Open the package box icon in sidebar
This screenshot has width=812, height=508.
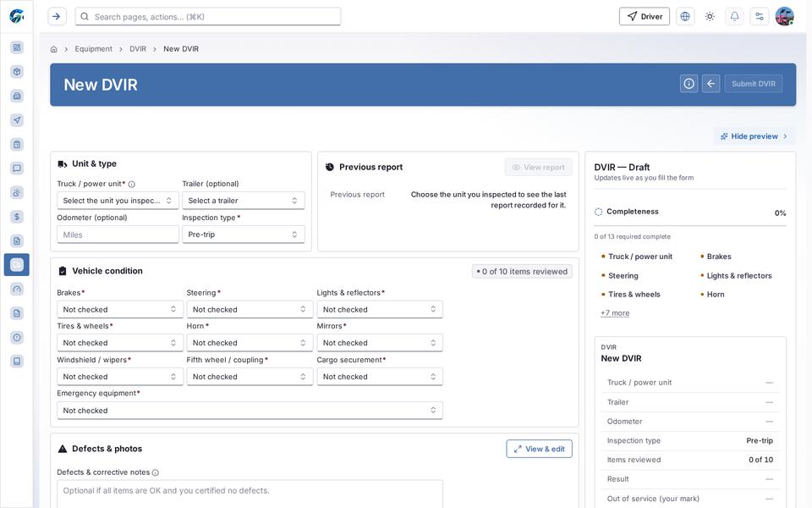[17, 71]
